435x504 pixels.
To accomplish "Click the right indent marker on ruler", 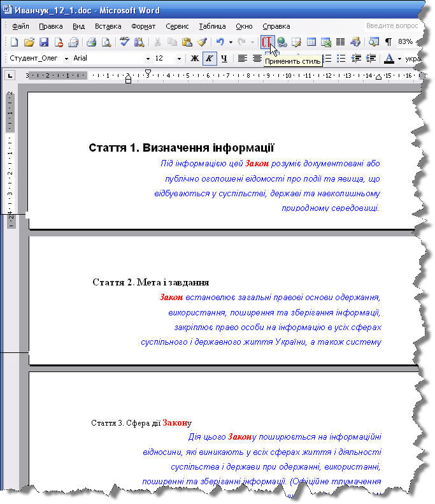I will pyautogui.click(x=378, y=77).
